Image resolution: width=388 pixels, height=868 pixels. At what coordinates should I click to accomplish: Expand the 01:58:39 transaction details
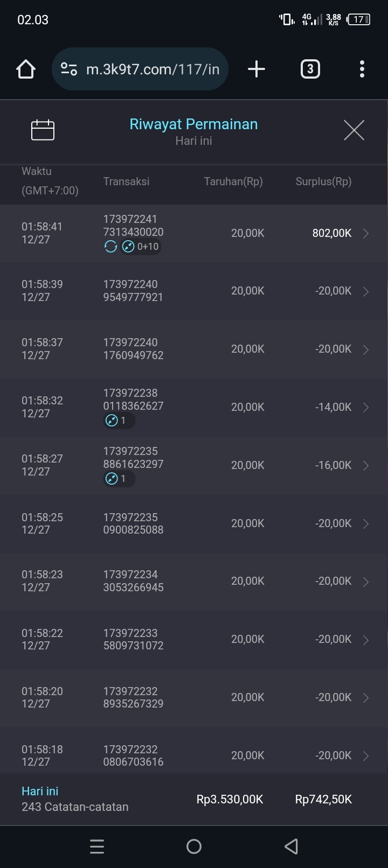tap(366, 291)
